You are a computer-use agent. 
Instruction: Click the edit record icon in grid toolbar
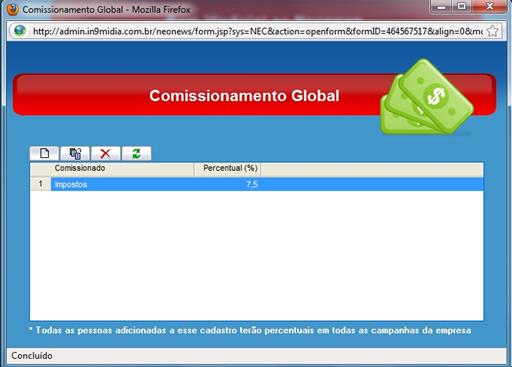point(75,153)
